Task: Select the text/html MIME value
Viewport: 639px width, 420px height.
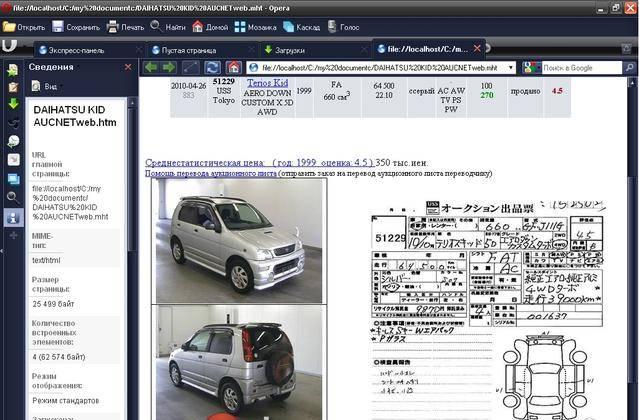Action: 46,260
